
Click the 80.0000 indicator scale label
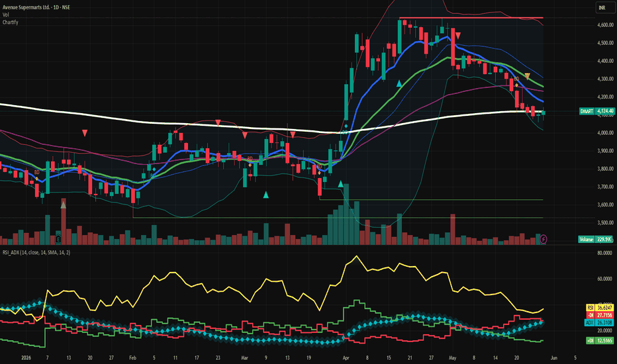604,253
